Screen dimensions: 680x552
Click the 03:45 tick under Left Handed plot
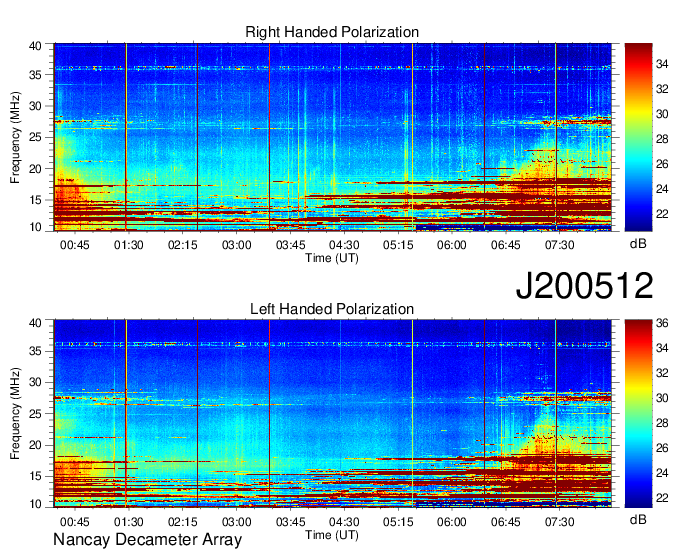coord(291,521)
